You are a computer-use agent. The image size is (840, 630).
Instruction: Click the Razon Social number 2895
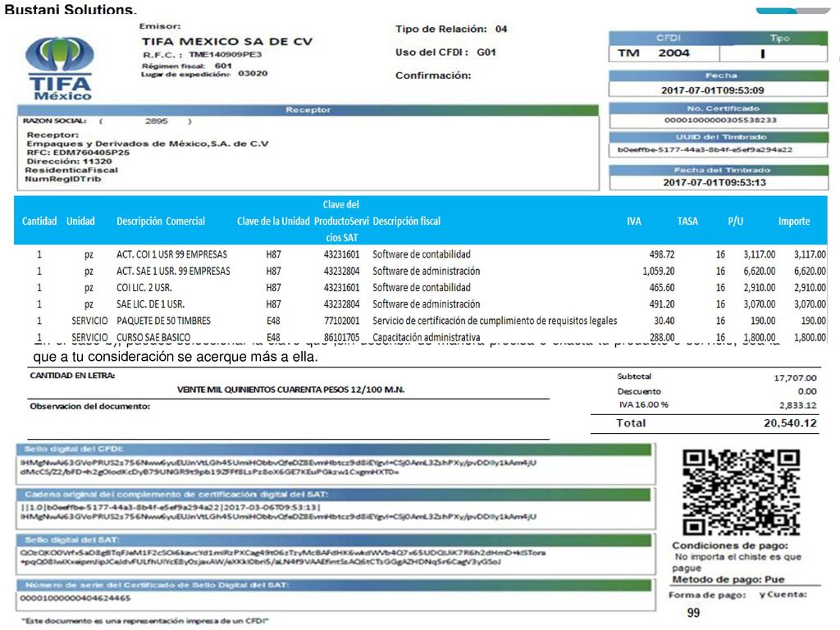(x=157, y=121)
